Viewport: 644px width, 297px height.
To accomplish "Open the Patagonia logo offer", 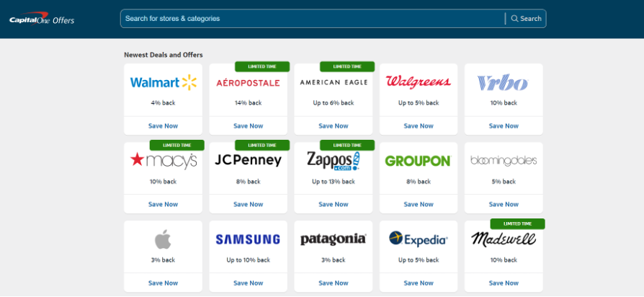I will [x=333, y=239].
